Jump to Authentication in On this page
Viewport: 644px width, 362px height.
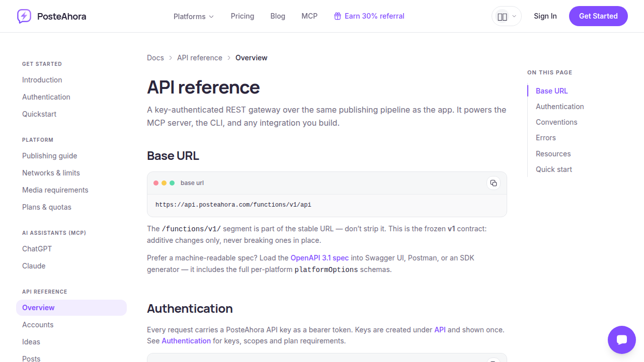pyautogui.click(x=560, y=107)
